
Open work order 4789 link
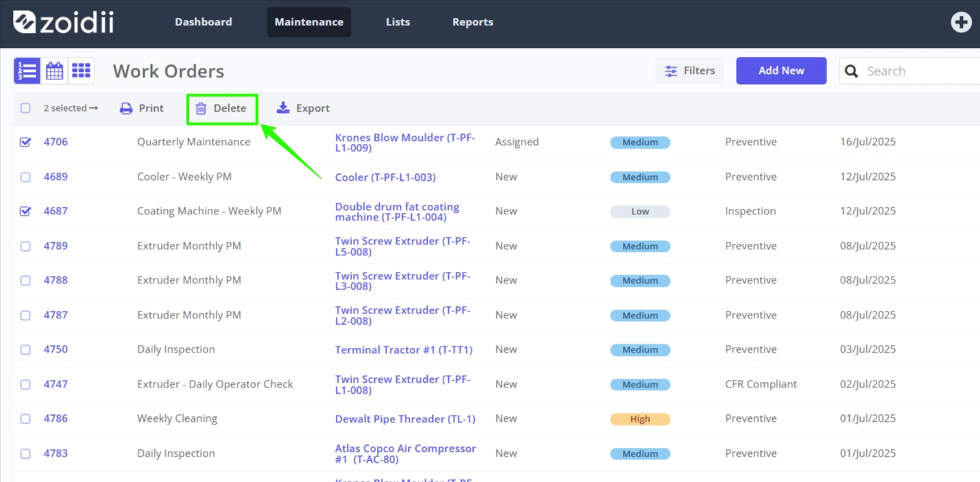56,246
